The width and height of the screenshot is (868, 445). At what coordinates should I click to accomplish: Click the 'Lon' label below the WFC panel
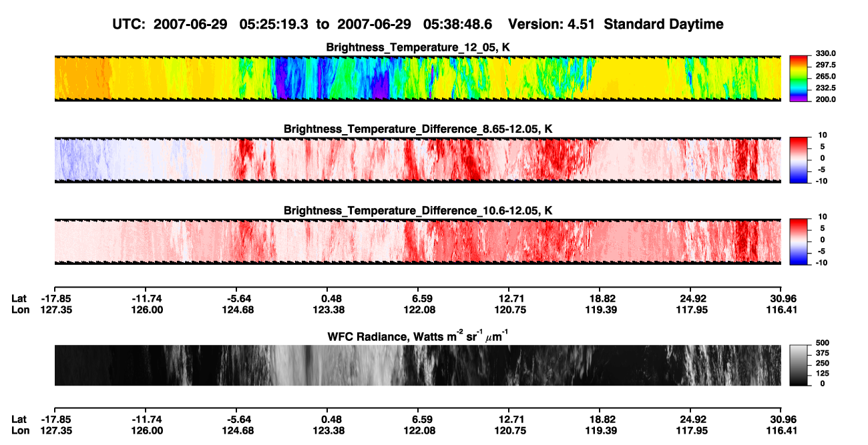[x=19, y=430]
